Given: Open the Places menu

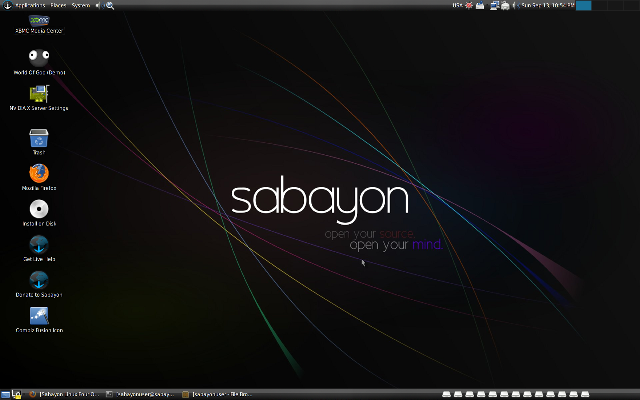Looking at the screenshot, I should click(58, 5).
